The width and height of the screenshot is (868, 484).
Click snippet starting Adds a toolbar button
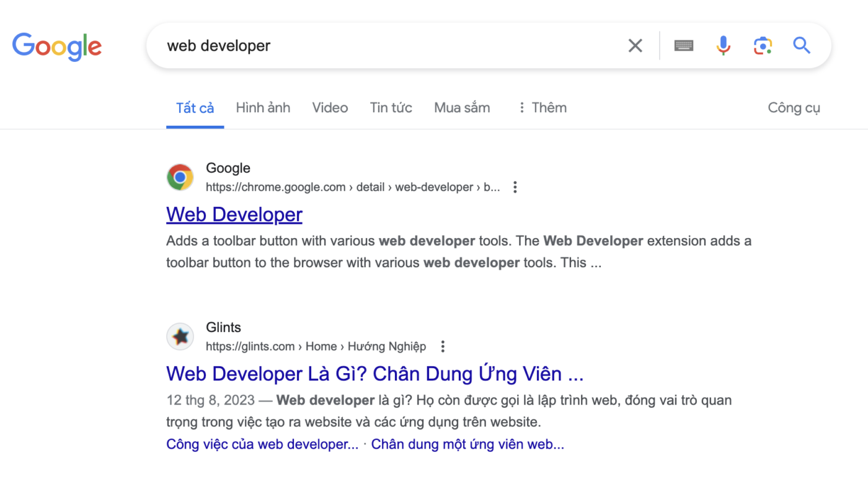coord(459,252)
